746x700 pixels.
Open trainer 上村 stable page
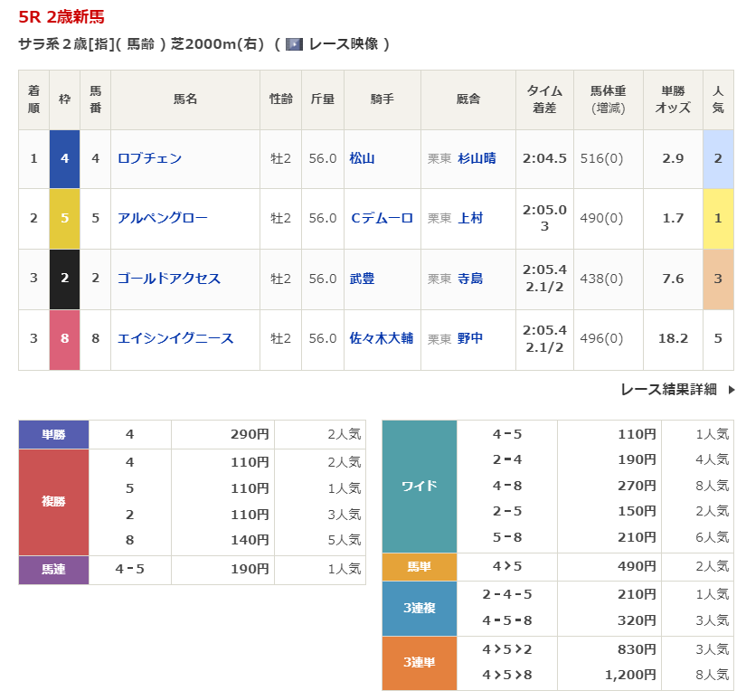(x=470, y=218)
